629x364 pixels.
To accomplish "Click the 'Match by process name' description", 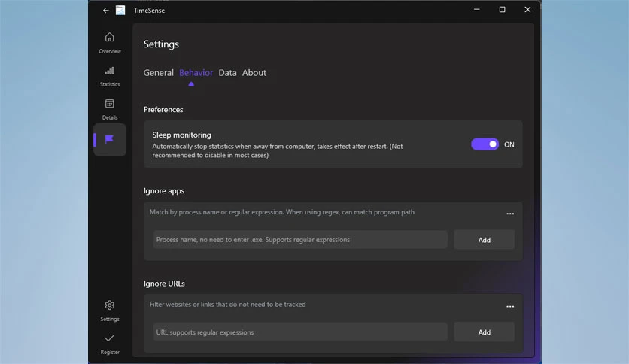I will click(x=282, y=212).
